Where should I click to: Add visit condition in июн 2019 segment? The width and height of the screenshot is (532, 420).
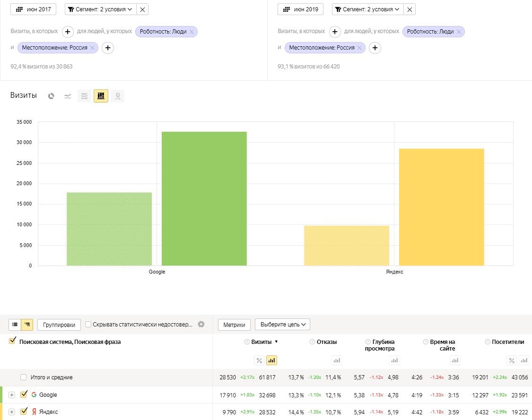pos(335,32)
